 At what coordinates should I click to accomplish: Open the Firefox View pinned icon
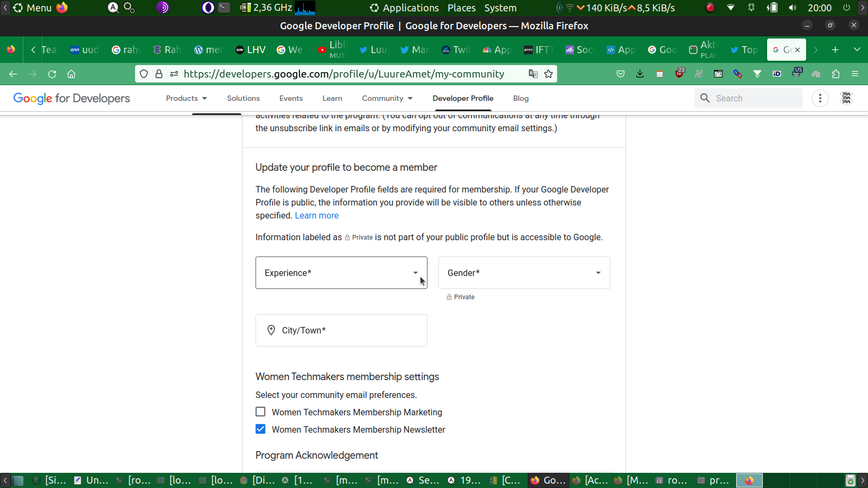pyautogui.click(x=11, y=50)
